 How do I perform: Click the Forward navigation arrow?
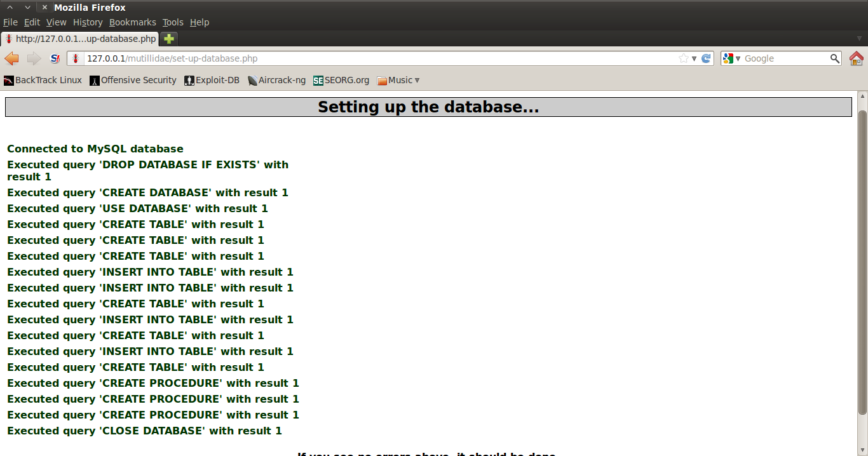coord(33,58)
